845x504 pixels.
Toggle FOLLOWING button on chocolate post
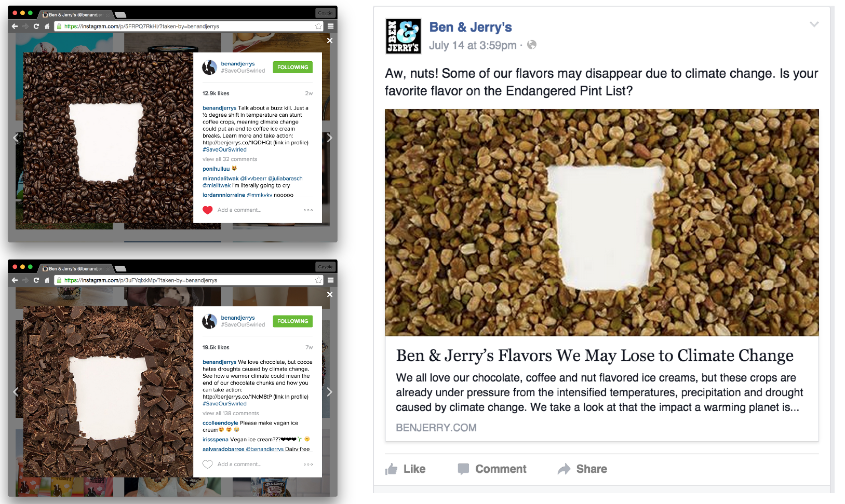292,321
